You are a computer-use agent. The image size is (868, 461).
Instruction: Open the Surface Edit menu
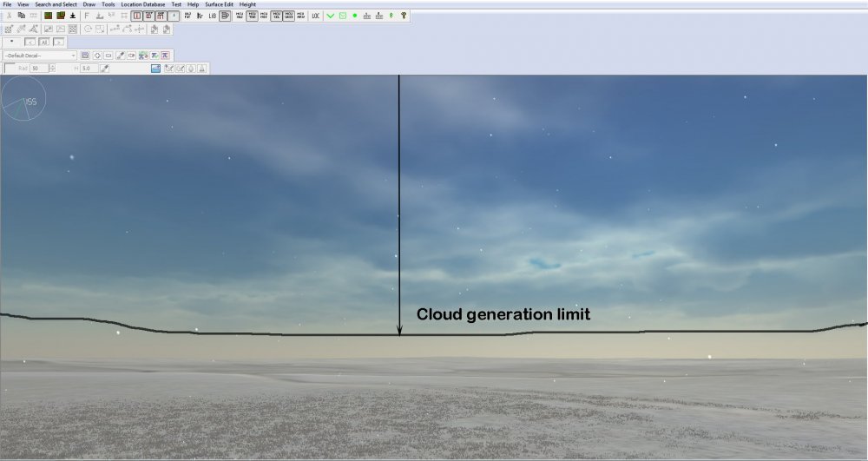point(220,3)
